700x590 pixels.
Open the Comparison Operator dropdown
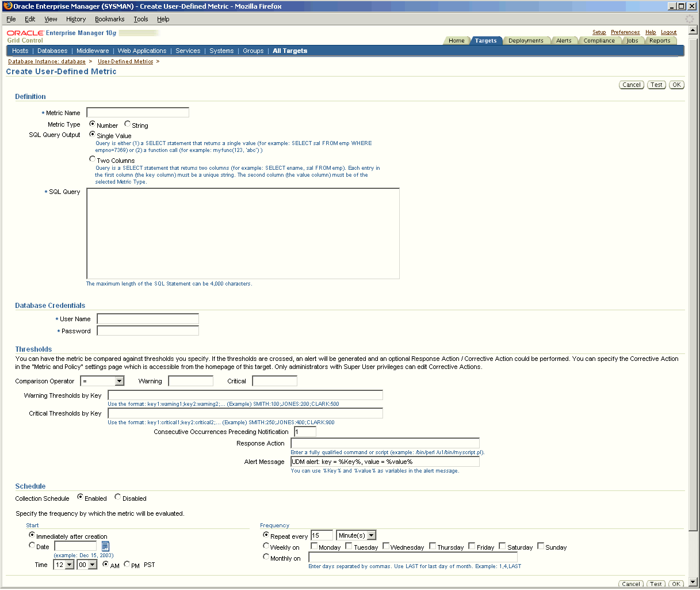coord(102,381)
